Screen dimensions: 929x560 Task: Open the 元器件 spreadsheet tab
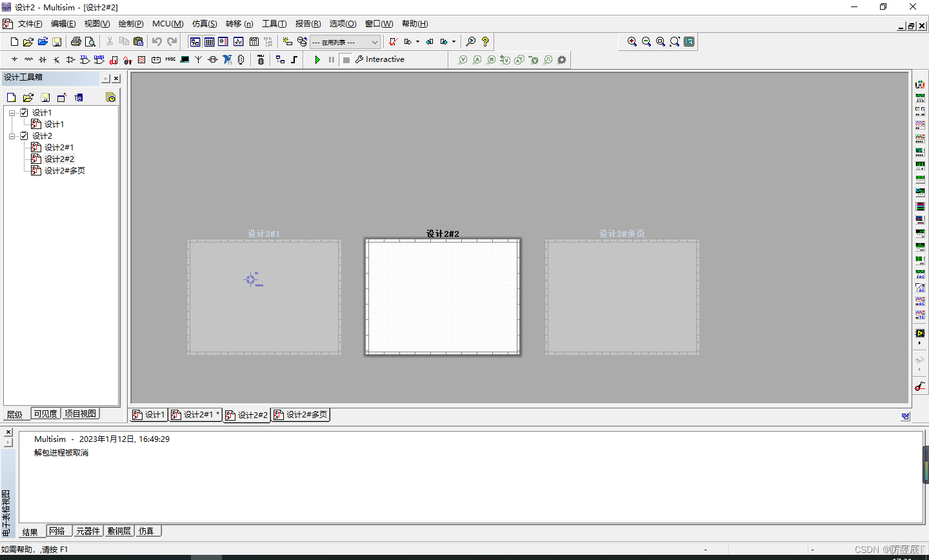click(x=88, y=531)
